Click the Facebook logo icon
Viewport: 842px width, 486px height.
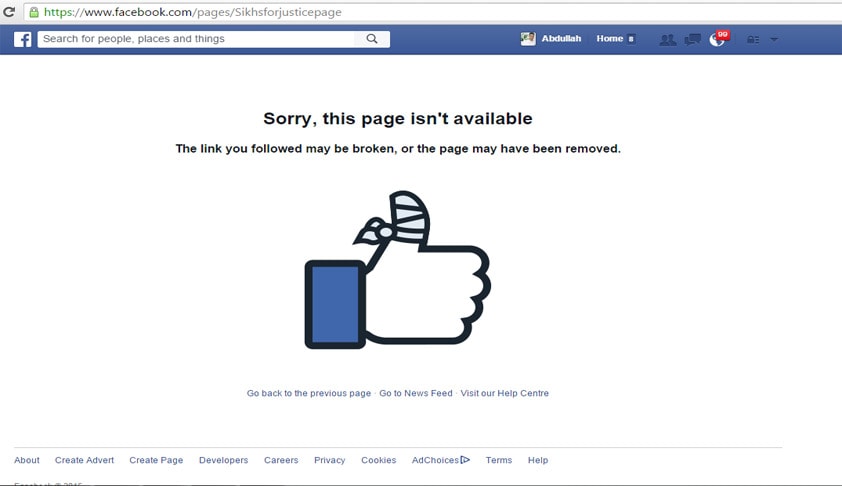tap(23, 39)
